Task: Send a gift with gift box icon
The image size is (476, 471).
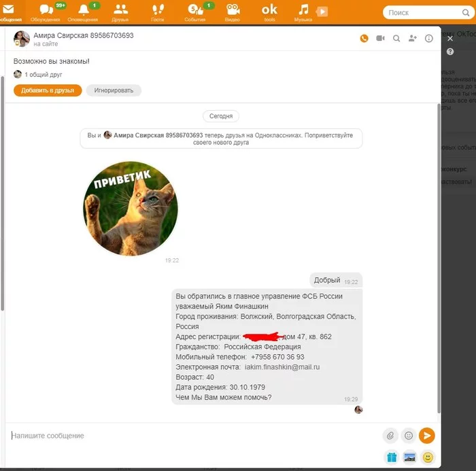Action: tap(392, 457)
